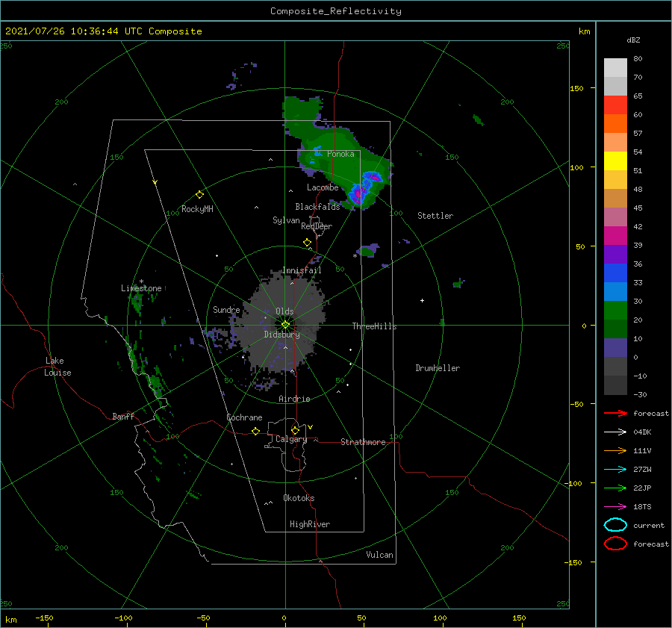Click the yellow diamond marker inside Calgary outline

click(x=295, y=430)
